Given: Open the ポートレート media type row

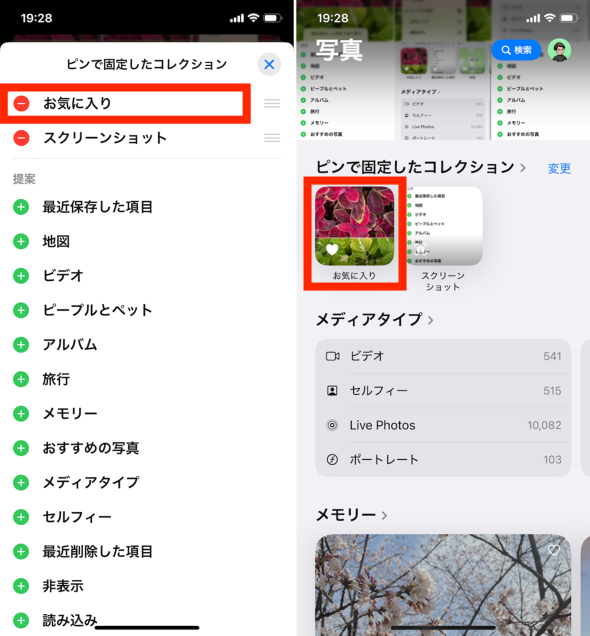Looking at the screenshot, I should (443, 460).
